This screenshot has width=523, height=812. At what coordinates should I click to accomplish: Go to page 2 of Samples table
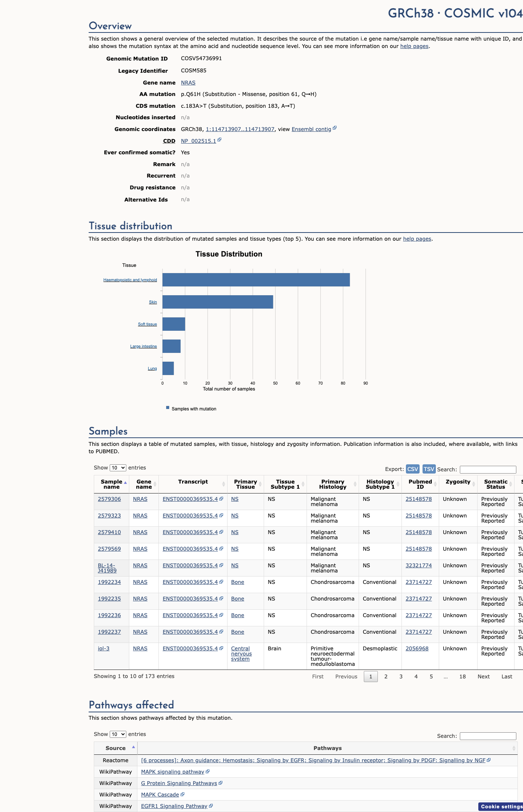[x=386, y=677]
